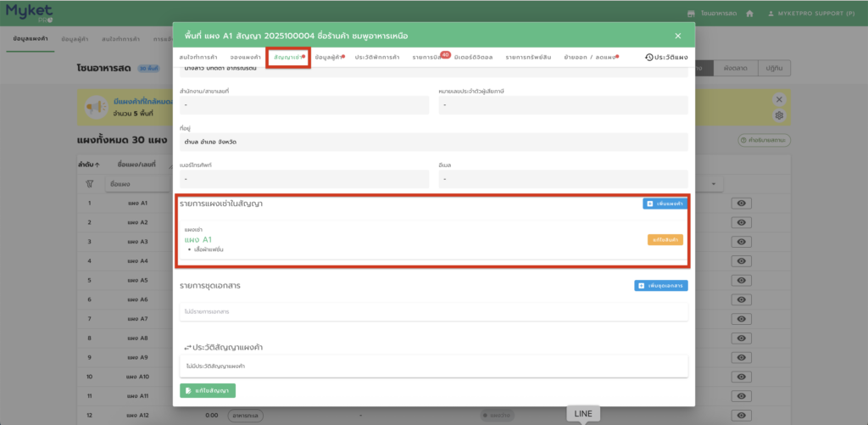Toggle eye icon for แผง A1 row

coord(741,204)
